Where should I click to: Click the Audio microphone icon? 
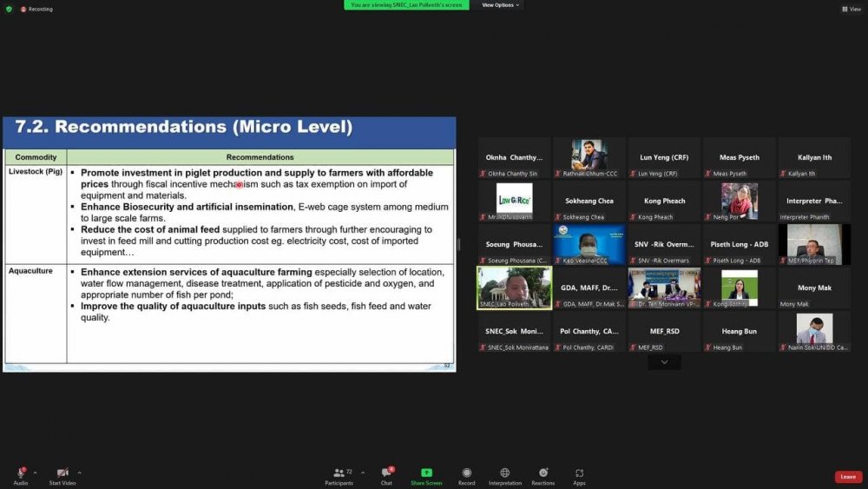(20, 473)
